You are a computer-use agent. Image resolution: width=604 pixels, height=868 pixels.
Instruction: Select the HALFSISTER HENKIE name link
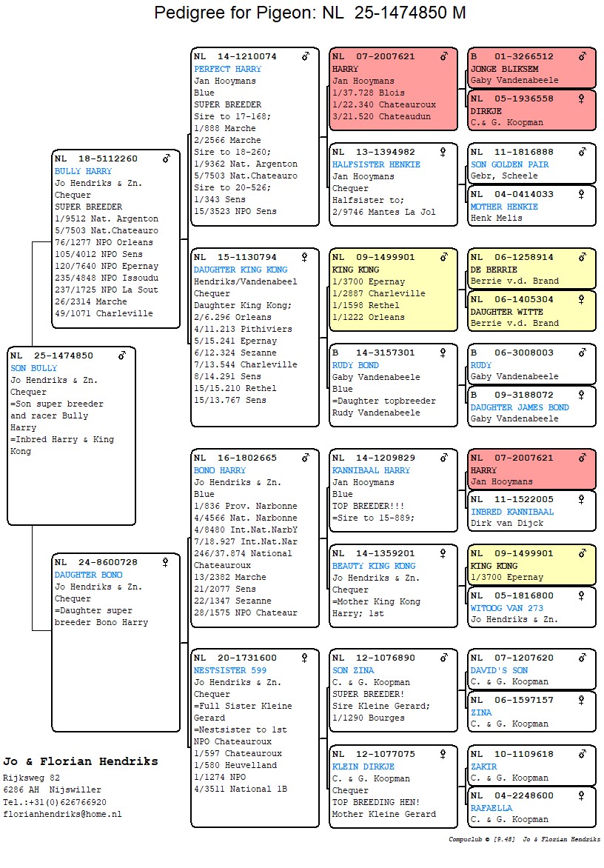click(x=376, y=164)
